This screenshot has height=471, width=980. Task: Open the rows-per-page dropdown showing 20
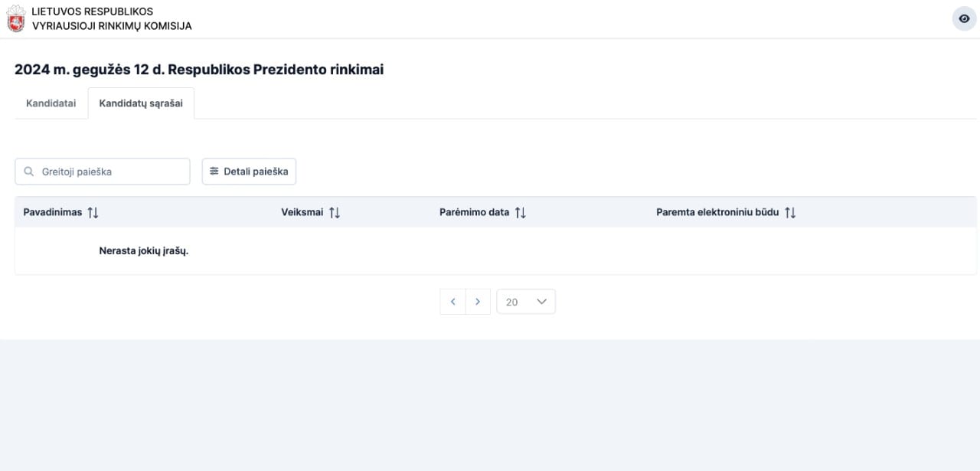(x=526, y=302)
